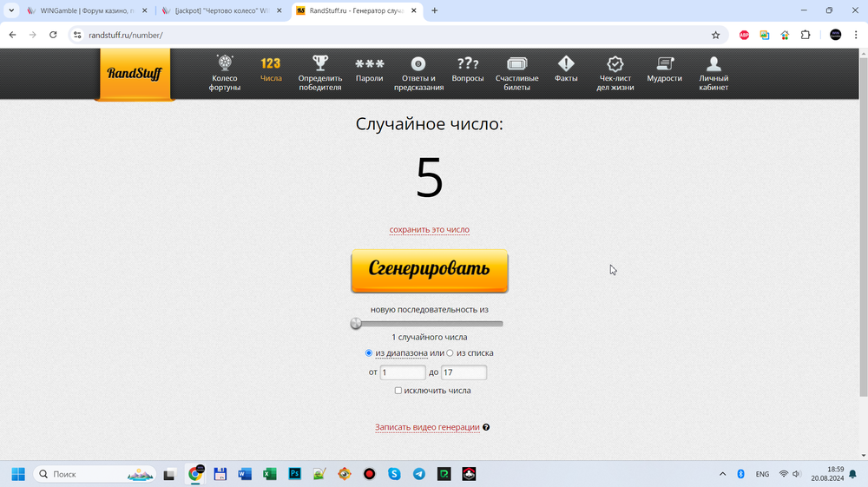Open Чек-лист дел жизни badge icon
The width and height of the screenshot is (868, 487).
[x=615, y=63]
